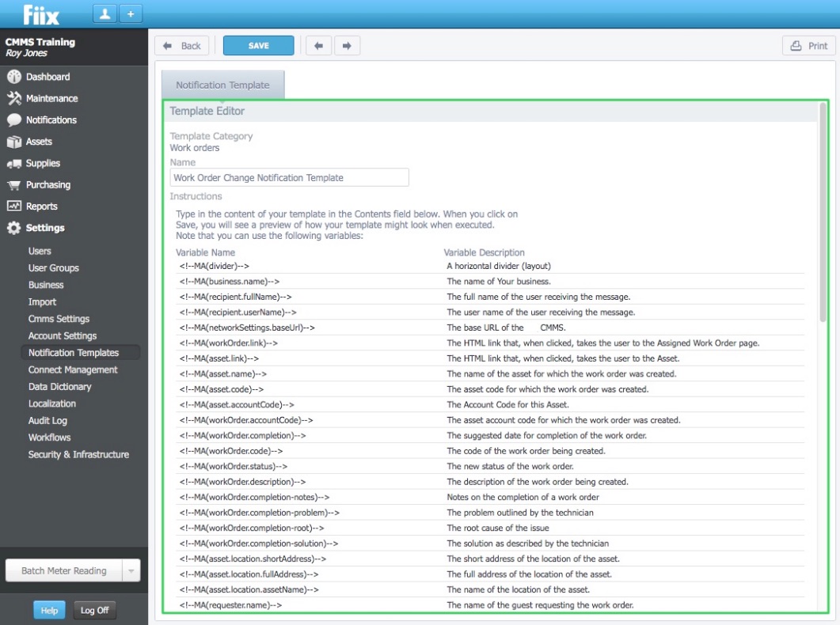The image size is (840, 625).
Task: Click Batch Meter Reading button
Action: click(64, 570)
